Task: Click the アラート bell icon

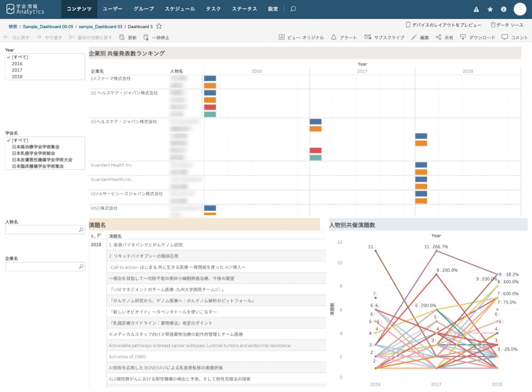Action: (334, 37)
